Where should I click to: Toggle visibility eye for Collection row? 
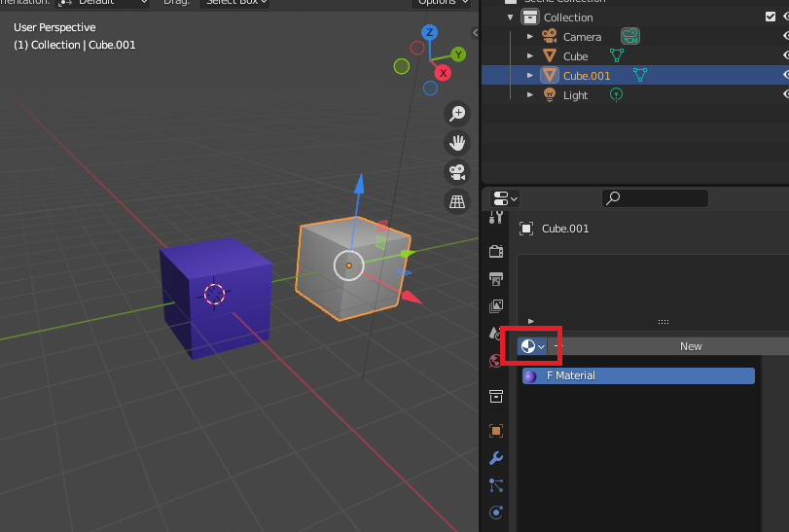pyautogui.click(x=786, y=17)
